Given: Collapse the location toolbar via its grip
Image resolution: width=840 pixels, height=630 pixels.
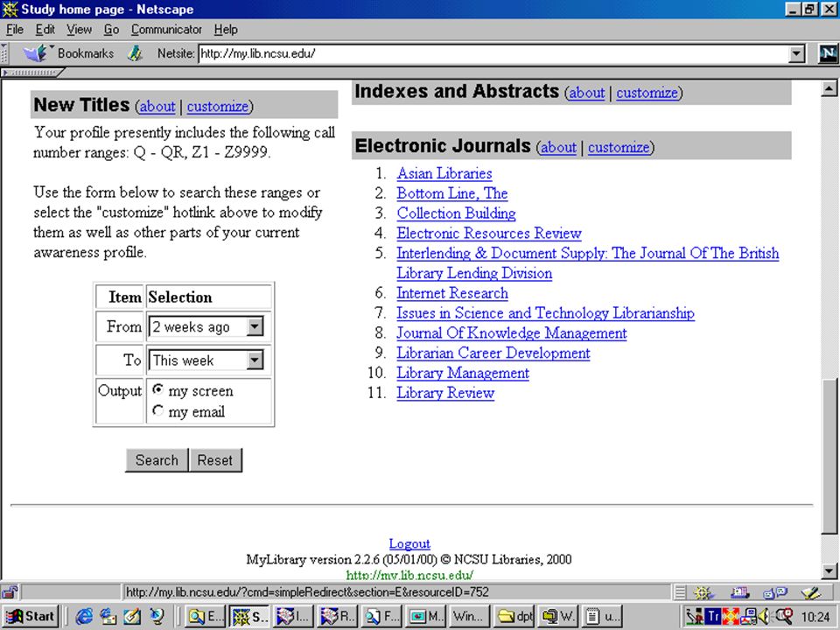Looking at the screenshot, I should (x=4, y=53).
